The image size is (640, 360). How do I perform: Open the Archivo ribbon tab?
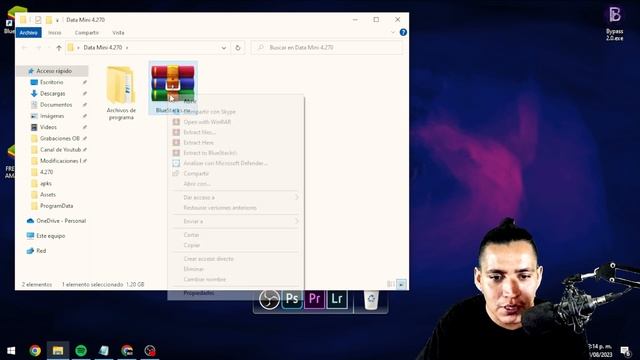tap(29, 33)
